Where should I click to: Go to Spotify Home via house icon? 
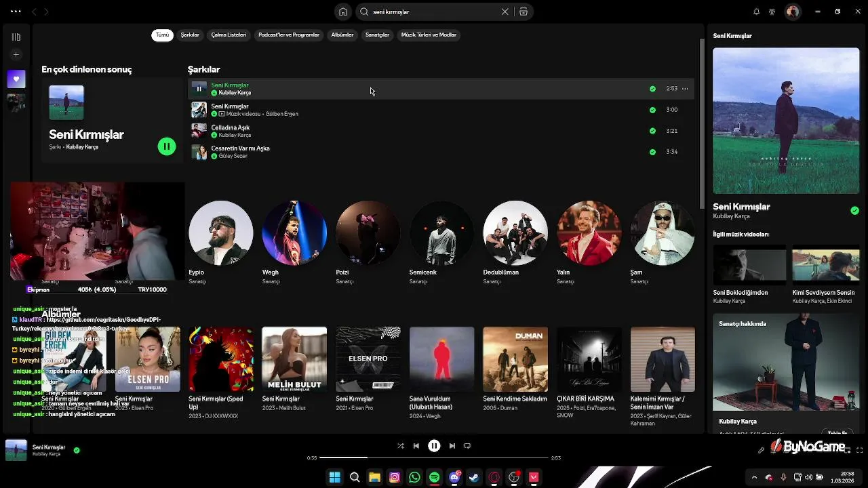pos(343,12)
